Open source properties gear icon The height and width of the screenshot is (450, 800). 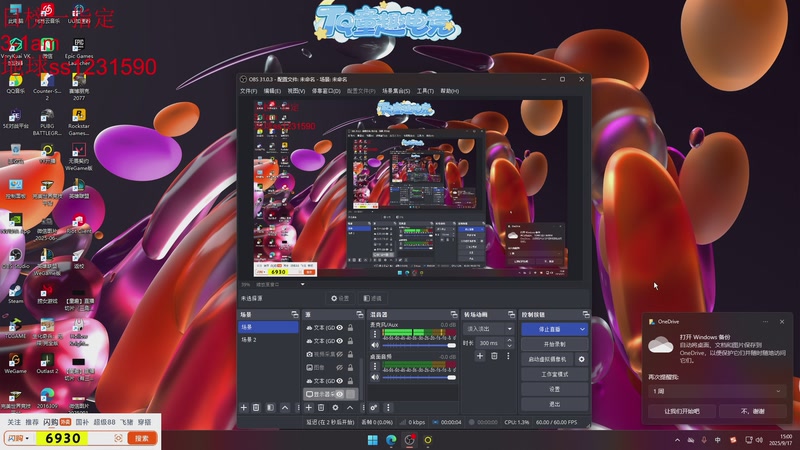(335, 408)
